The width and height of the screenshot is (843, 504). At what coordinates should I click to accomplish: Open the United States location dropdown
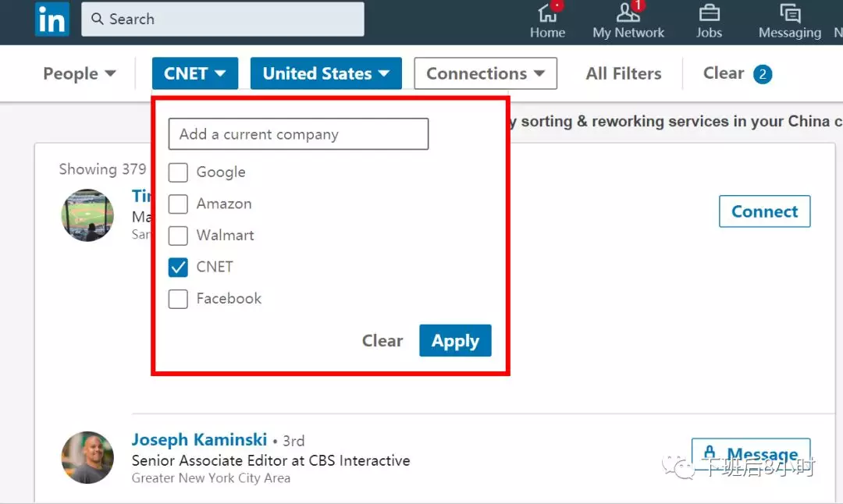click(325, 74)
